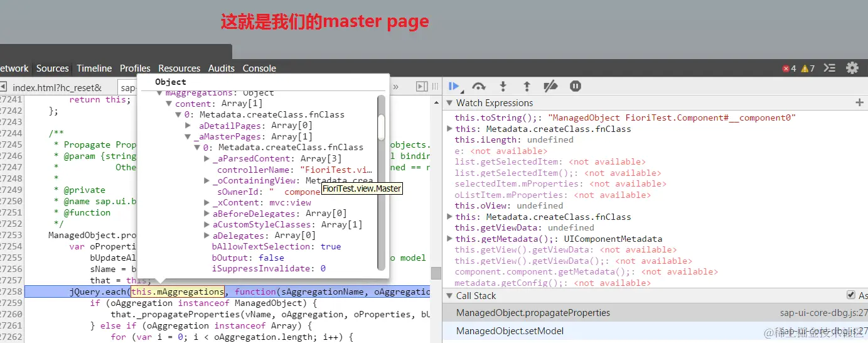Click the controllerName property value
868x343 pixels.
336,170
